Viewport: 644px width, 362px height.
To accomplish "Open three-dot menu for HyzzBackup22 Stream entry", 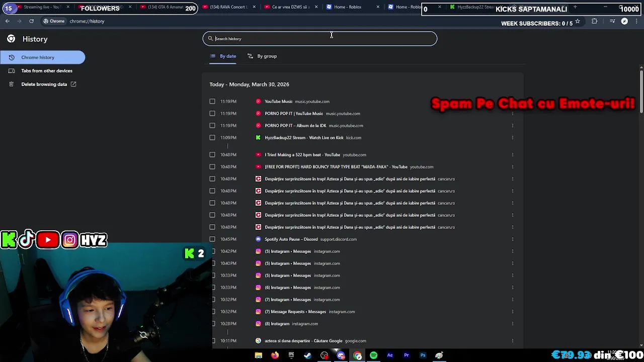I will (x=512, y=138).
